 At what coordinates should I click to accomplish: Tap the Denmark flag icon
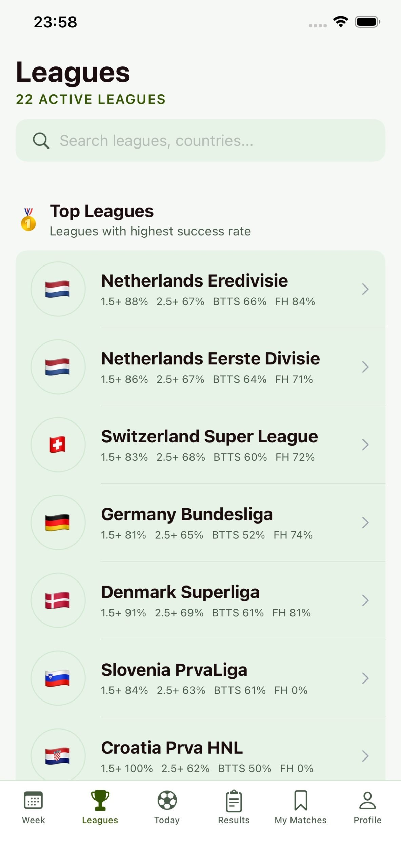[58, 600]
